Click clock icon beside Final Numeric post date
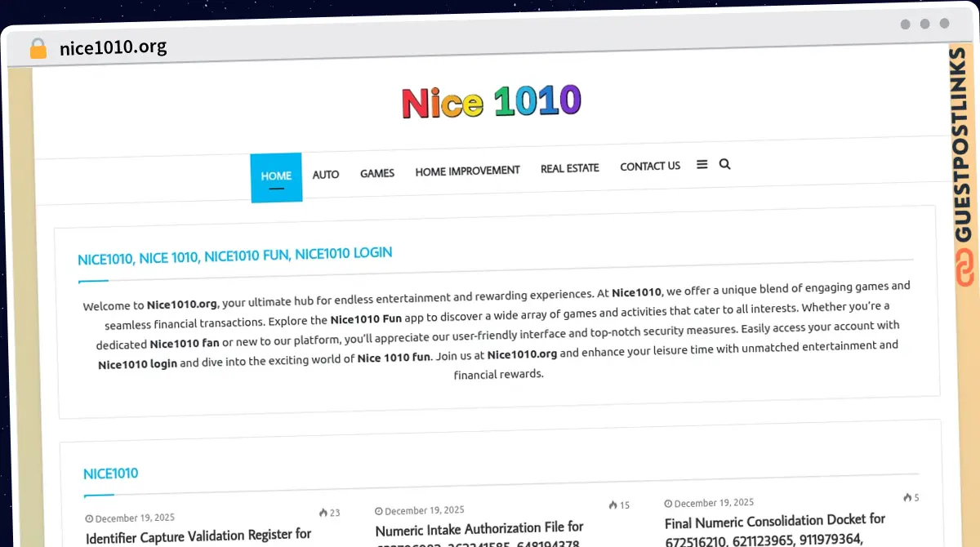Screen dimensions: 980x547 click(x=668, y=504)
